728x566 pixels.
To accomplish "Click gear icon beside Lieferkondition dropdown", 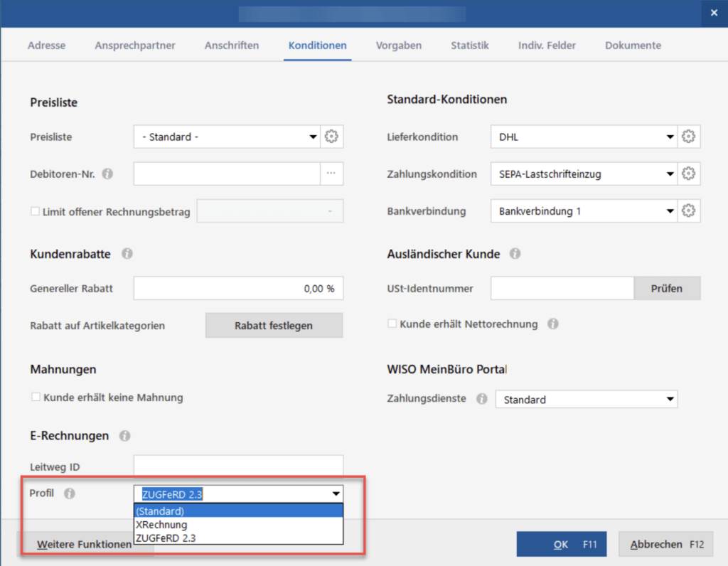I will tap(688, 137).
